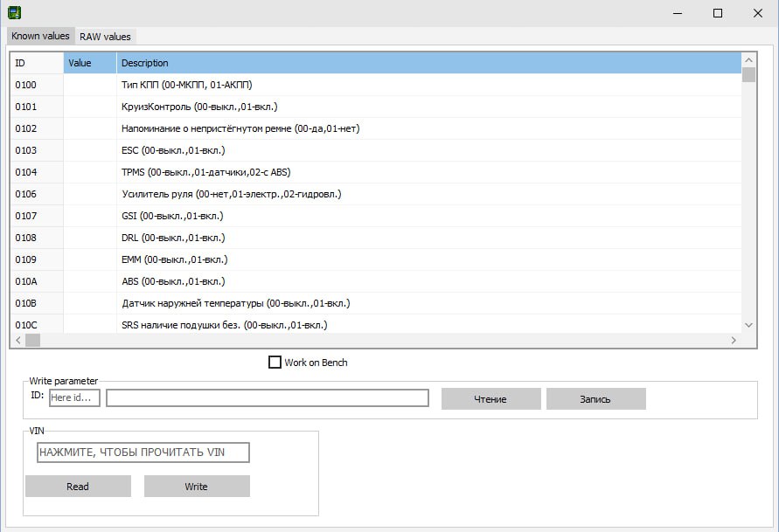Click the horizontal scrollbar right arrow
Viewport: 779px width, 532px height.
pyautogui.click(x=734, y=341)
